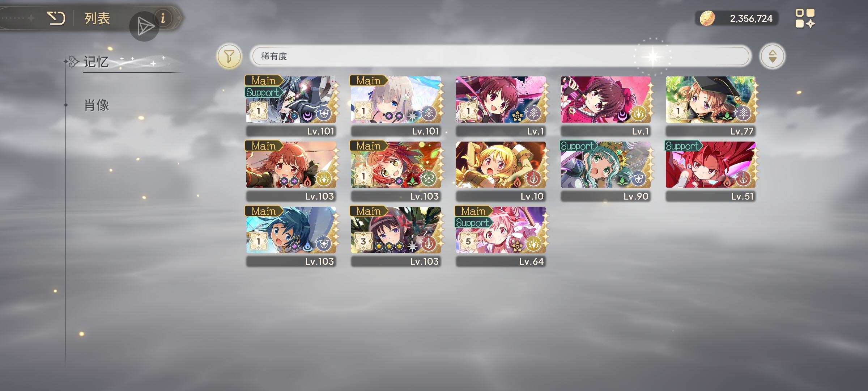
Task: Open the filter funnel icon
Action: click(x=229, y=56)
